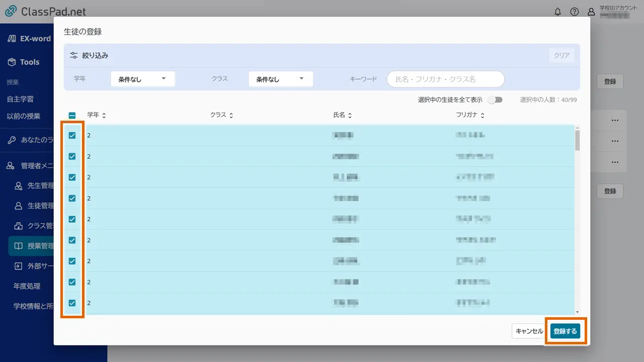
Task: Uncheck the first student row checkbox
Action: pos(72,135)
